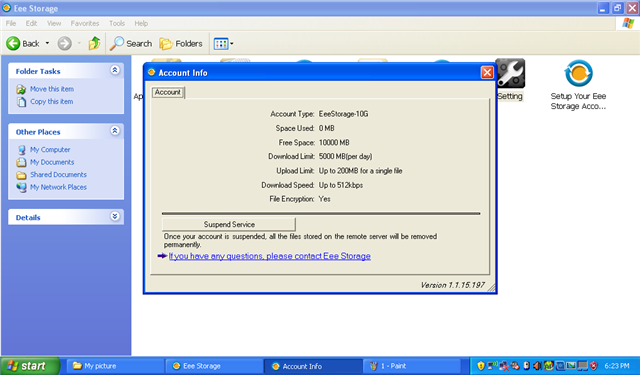Expand the Details panel
Image resolution: width=640 pixels, height=375 pixels.
pyautogui.click(x=115, y=216)
